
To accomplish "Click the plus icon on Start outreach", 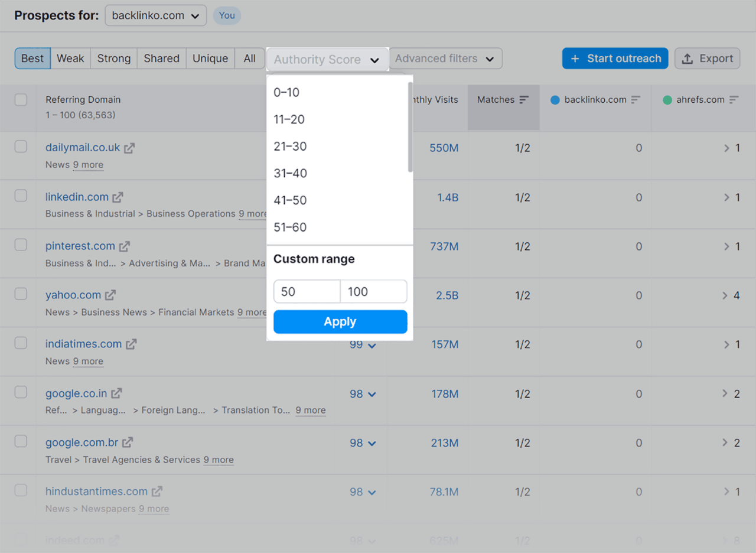I will [575, 58].
